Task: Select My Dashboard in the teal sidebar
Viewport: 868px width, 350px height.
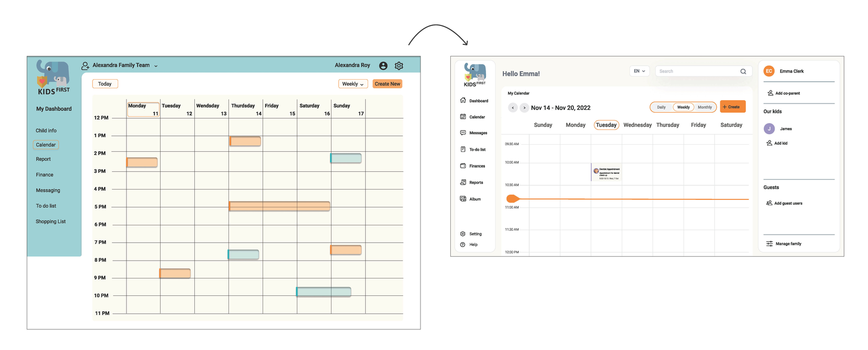Action: point(54,109)
